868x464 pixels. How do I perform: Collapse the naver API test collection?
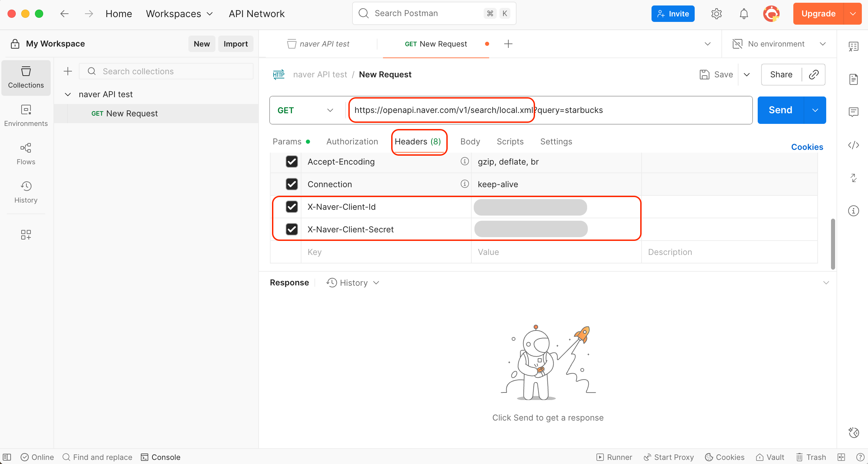pos(68,94)
